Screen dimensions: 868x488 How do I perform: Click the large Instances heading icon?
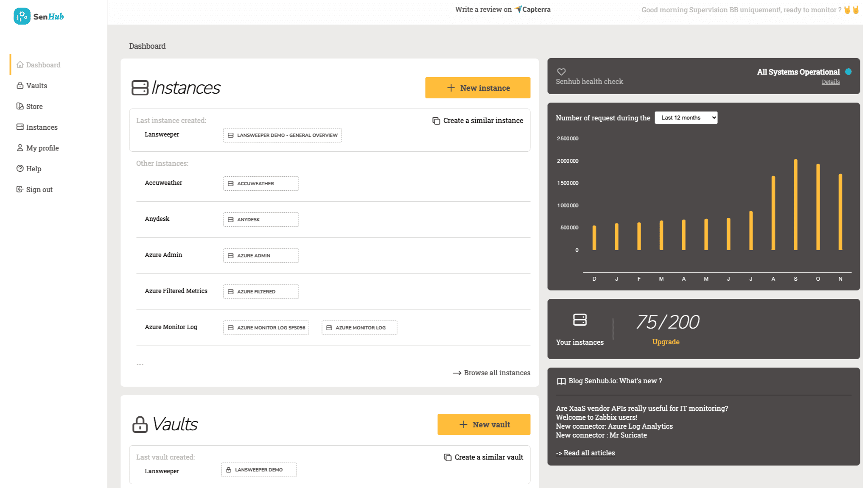[x=140, y=88]
